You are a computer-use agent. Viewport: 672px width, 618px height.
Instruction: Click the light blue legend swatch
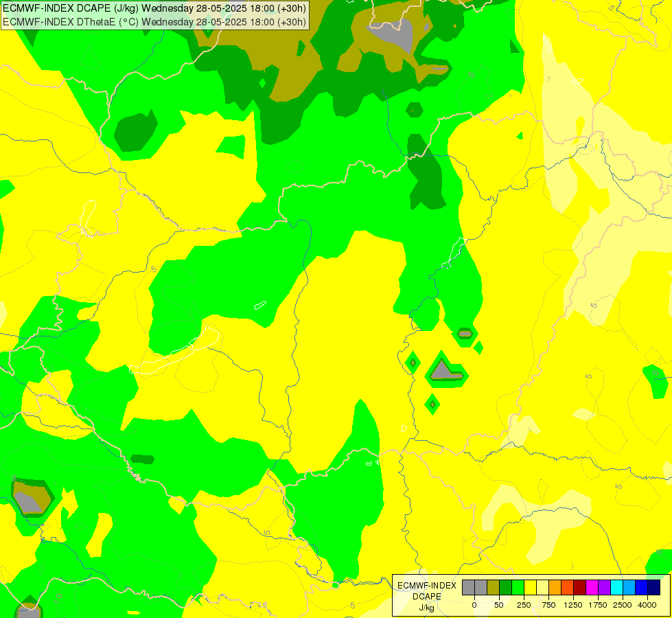coord(629,588)
